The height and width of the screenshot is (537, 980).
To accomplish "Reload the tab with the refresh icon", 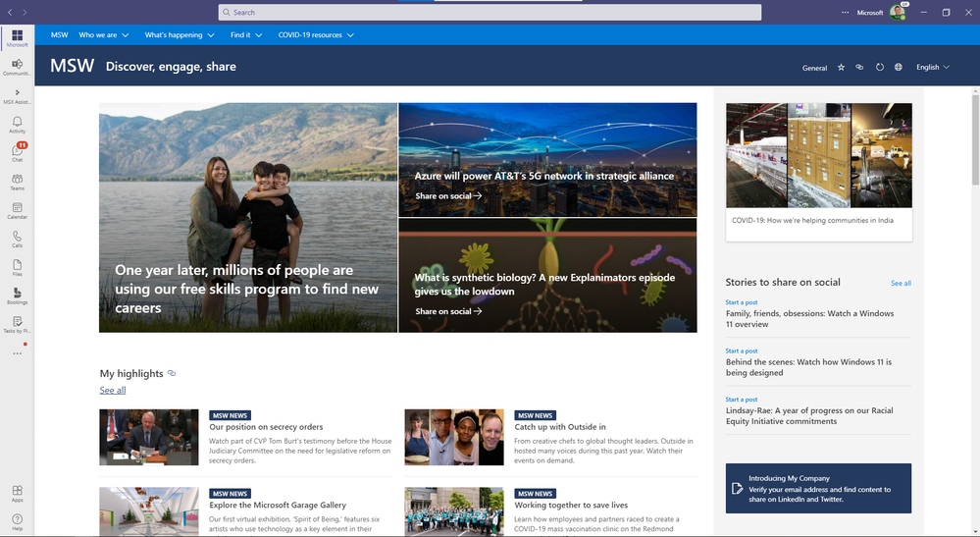I will pos(879,67).
